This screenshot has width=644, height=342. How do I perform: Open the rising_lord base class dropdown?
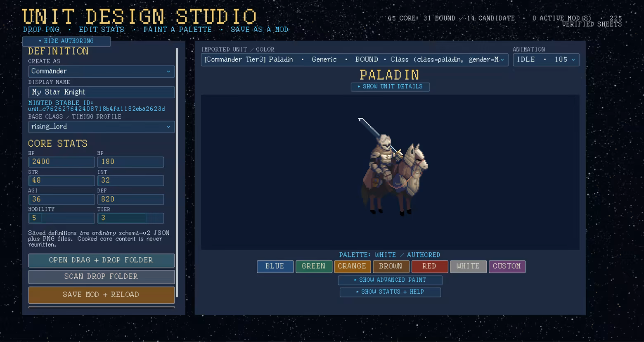[x=101, y=127]
